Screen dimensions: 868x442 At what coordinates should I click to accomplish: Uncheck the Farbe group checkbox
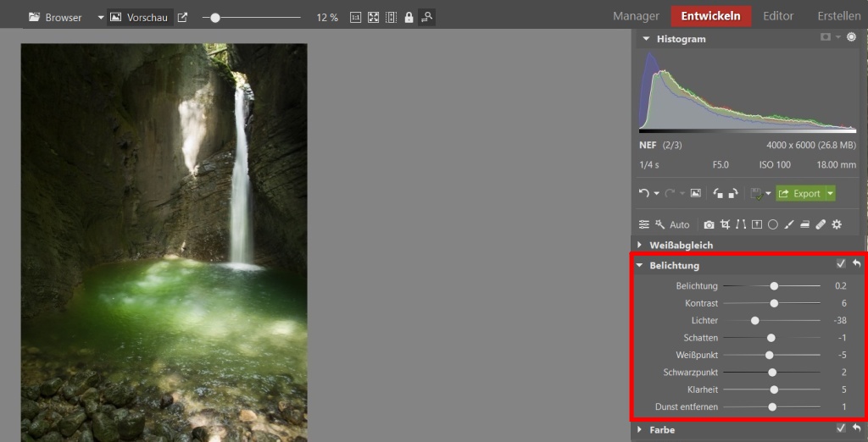[841, 429]
